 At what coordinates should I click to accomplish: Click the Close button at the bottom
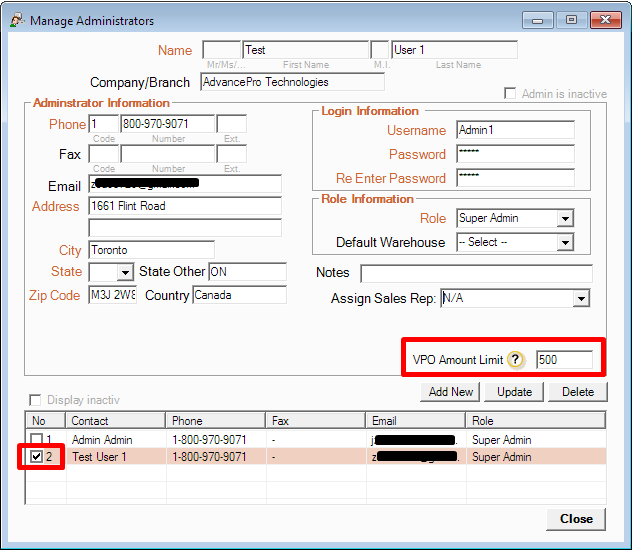click(576, 519)
